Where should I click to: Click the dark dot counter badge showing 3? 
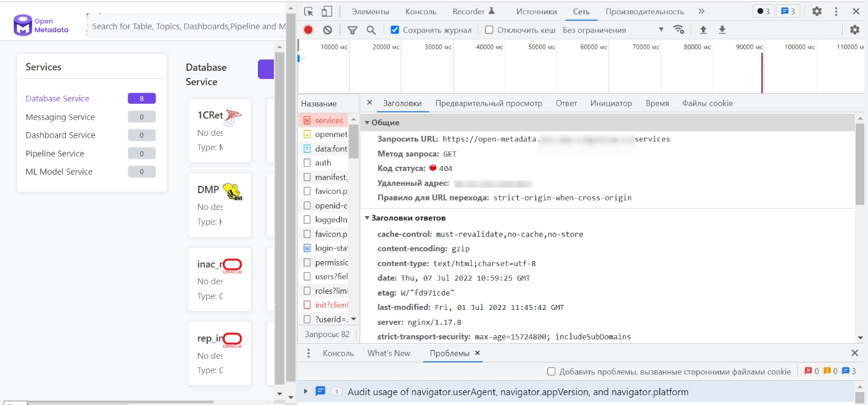coord(764,11)
